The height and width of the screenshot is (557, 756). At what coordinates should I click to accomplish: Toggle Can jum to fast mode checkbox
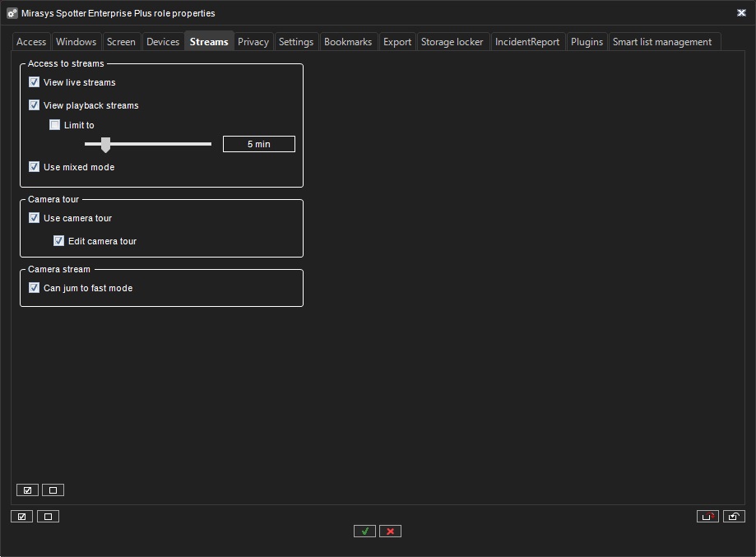click(35, 288)
